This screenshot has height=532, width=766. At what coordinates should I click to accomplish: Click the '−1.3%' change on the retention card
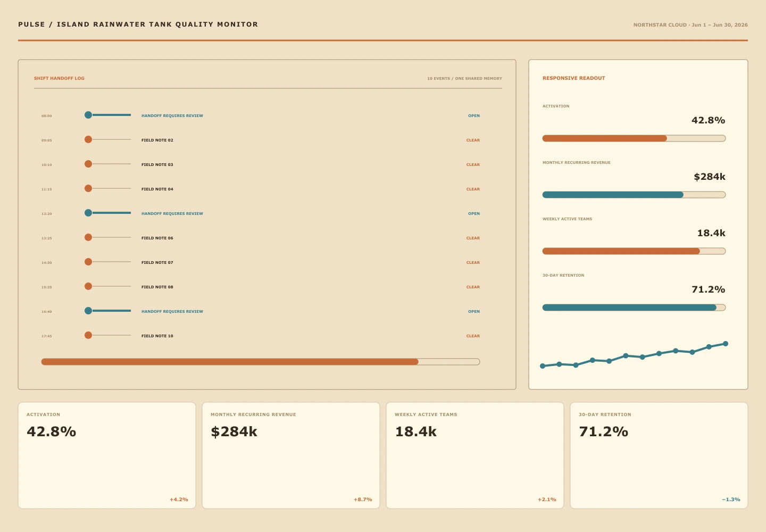731,500
